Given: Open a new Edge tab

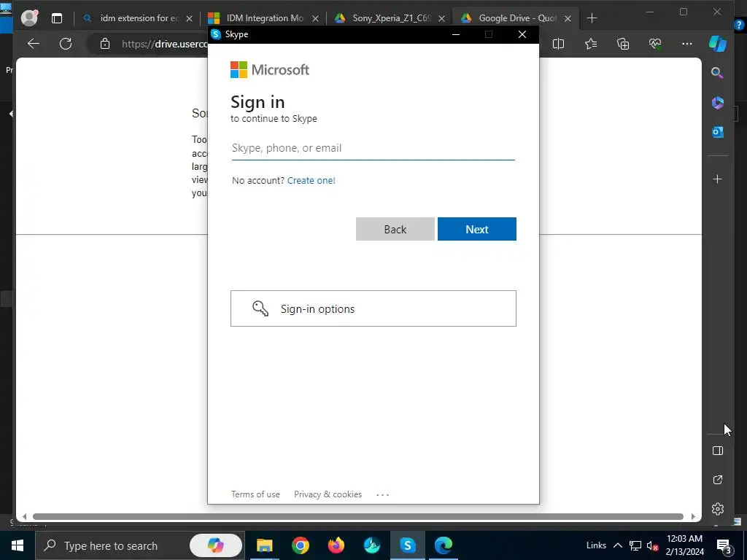Looking at the screenshot, I should coord(592,18).
